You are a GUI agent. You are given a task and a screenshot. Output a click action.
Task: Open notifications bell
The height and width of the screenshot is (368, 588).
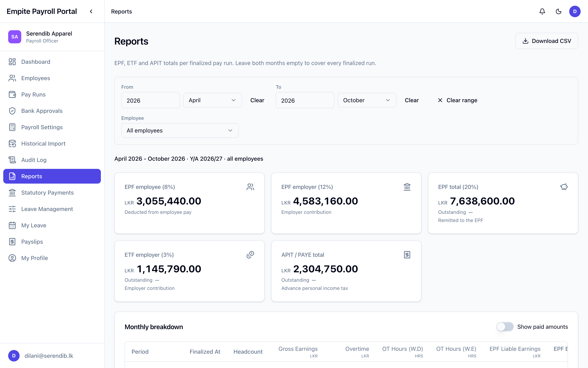point(542,11)
